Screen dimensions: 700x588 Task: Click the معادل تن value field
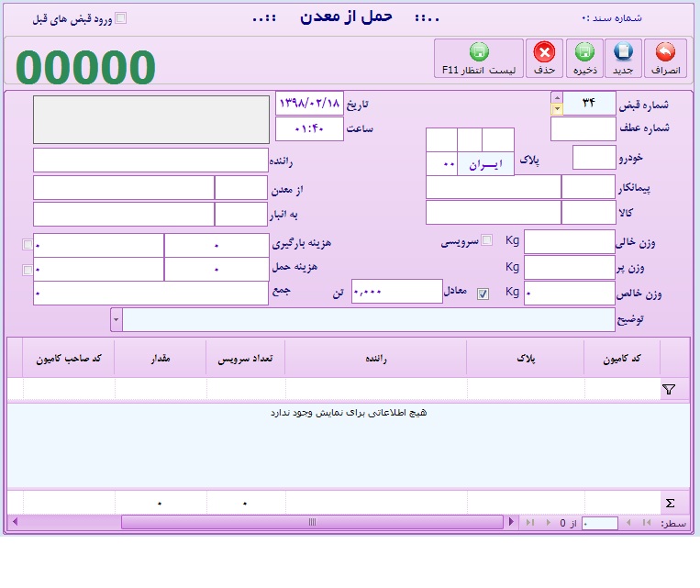click(x=397, y=292)
